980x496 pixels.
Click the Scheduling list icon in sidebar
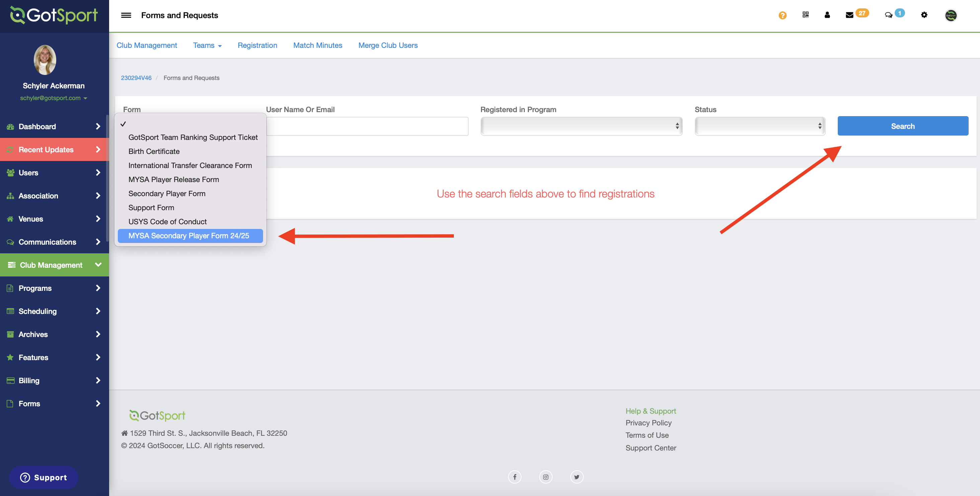tap(10, 311)
